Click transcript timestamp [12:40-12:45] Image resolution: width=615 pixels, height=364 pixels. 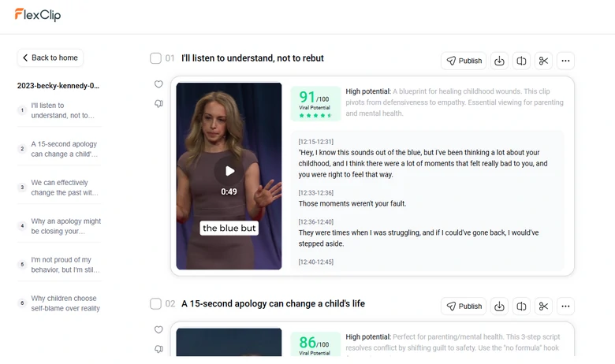tap(315, 262)
